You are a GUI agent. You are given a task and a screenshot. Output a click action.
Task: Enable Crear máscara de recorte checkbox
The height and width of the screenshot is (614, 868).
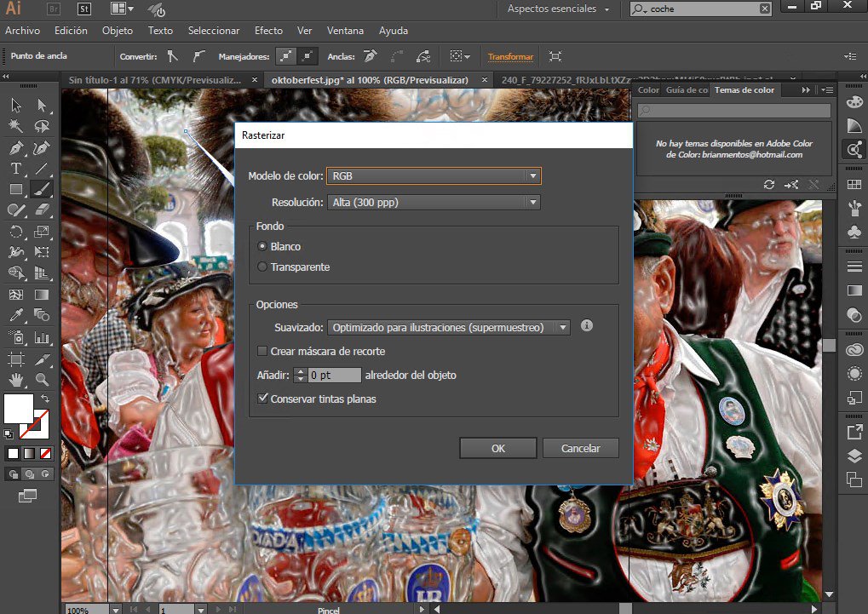tap(262, 351)
